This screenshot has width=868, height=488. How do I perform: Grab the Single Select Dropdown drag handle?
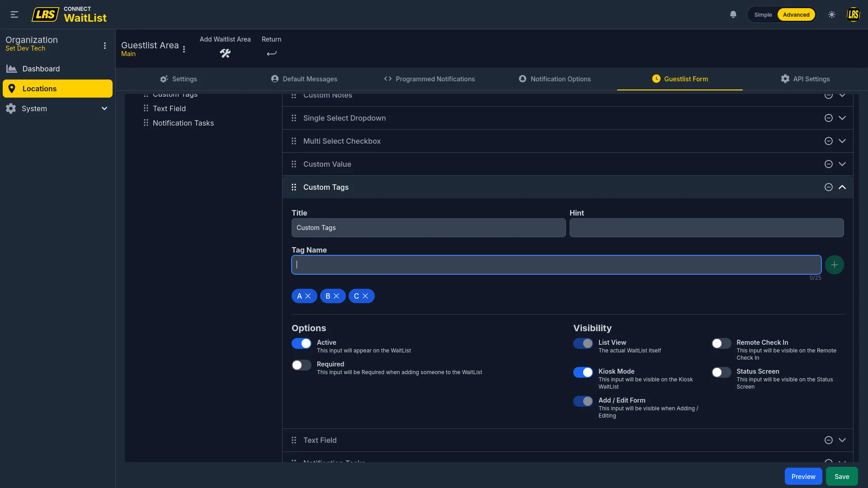click(294, 118)
